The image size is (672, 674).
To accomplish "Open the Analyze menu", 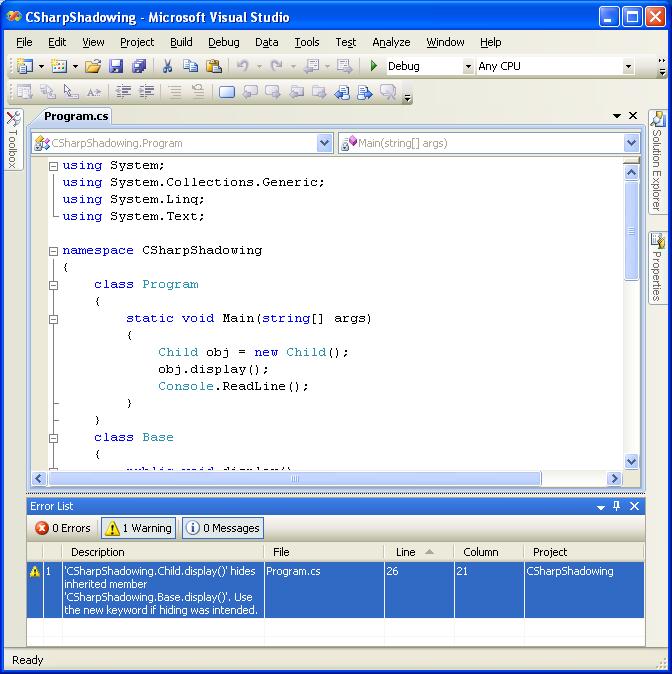I will (391, 42).
